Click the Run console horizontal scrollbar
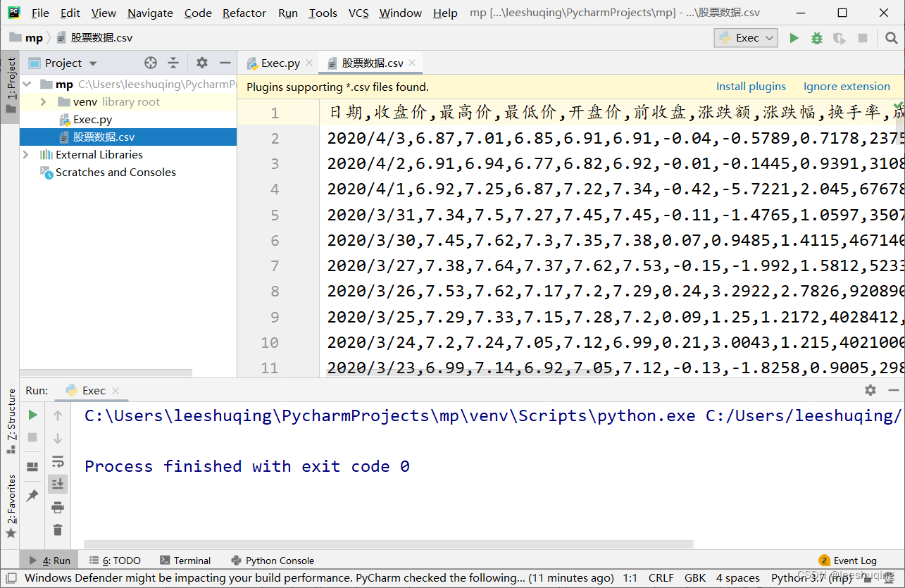905x588 pixels. pos(389,544)
